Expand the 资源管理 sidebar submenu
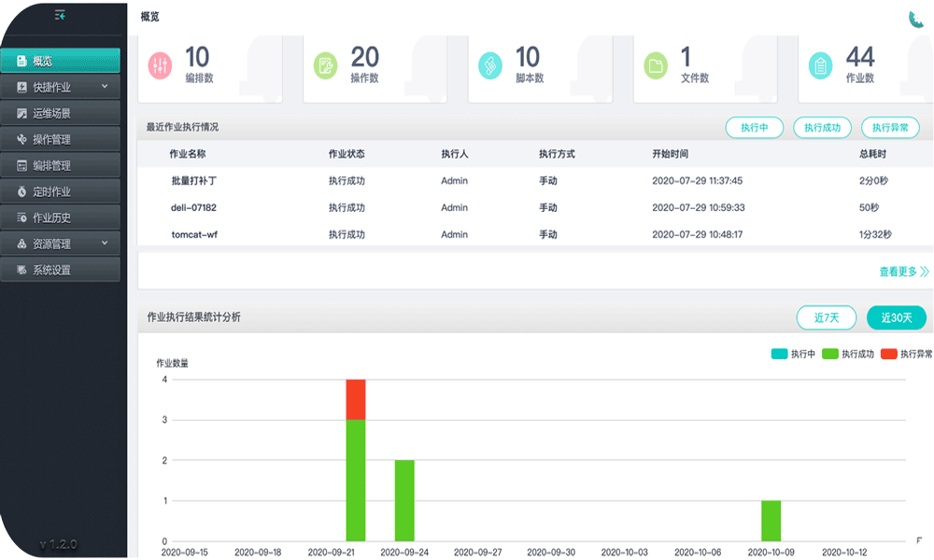 pyautogui.click(x=105, y=245)
